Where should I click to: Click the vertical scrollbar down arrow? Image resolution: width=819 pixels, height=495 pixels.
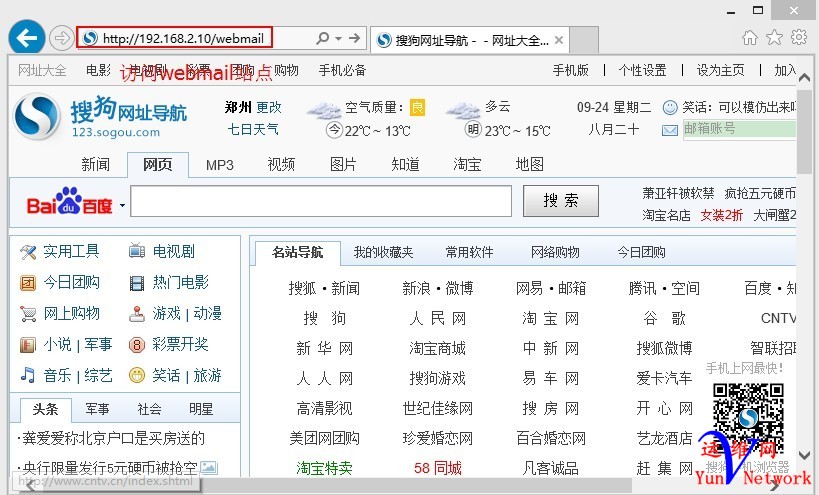pos(804,455)
